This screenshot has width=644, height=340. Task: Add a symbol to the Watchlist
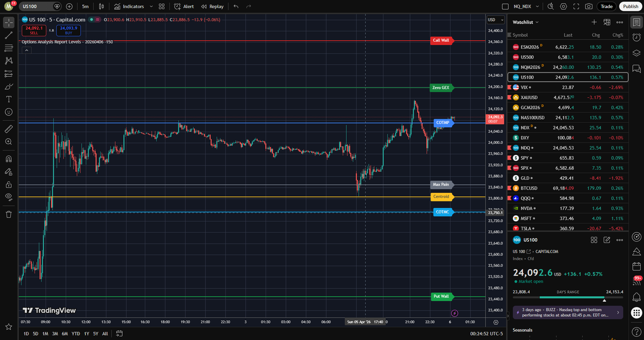coord(594,22)
